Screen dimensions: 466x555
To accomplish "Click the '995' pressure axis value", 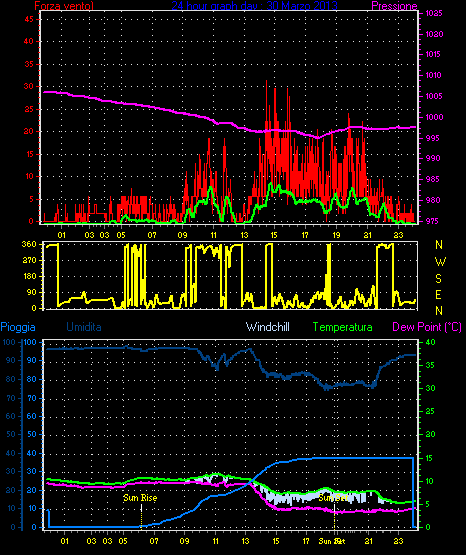I will [x=433, y=138].
